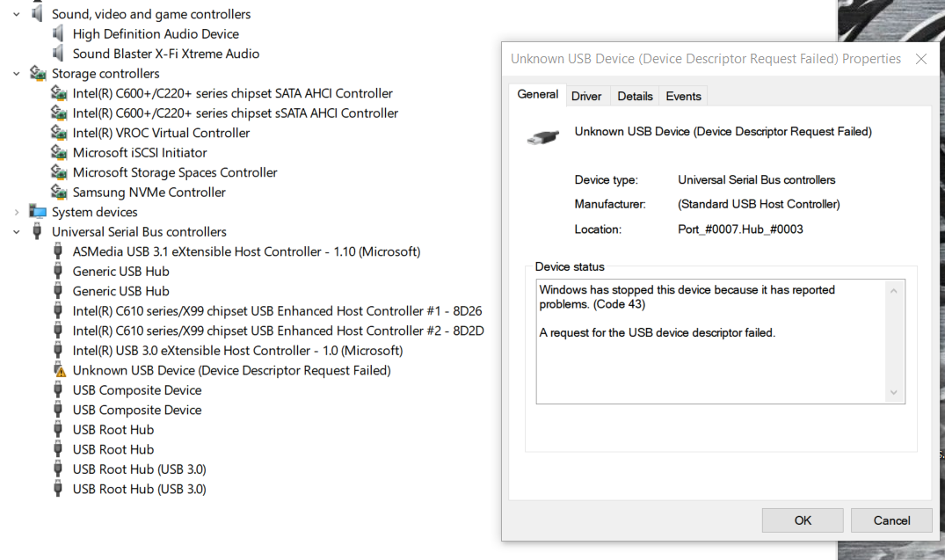The width and height of the screenshot is (945, 560).
Task: Click Enhanced Host Controller #2 icon
Action: coord(58,331)
